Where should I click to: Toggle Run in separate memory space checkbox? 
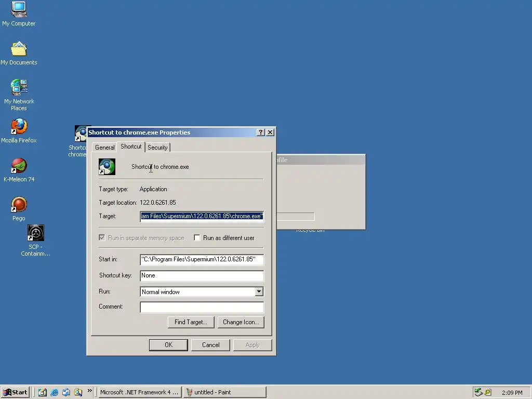[102, 237]
